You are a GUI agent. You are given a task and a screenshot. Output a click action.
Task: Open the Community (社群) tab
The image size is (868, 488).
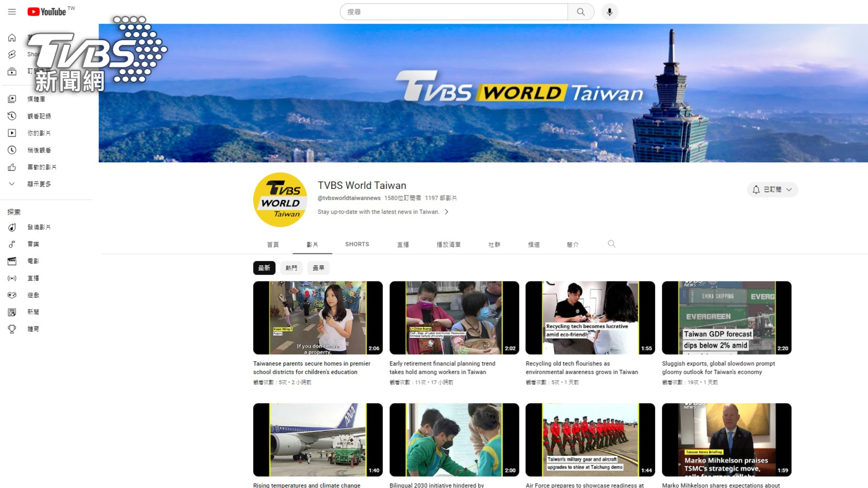click(495, 244)
